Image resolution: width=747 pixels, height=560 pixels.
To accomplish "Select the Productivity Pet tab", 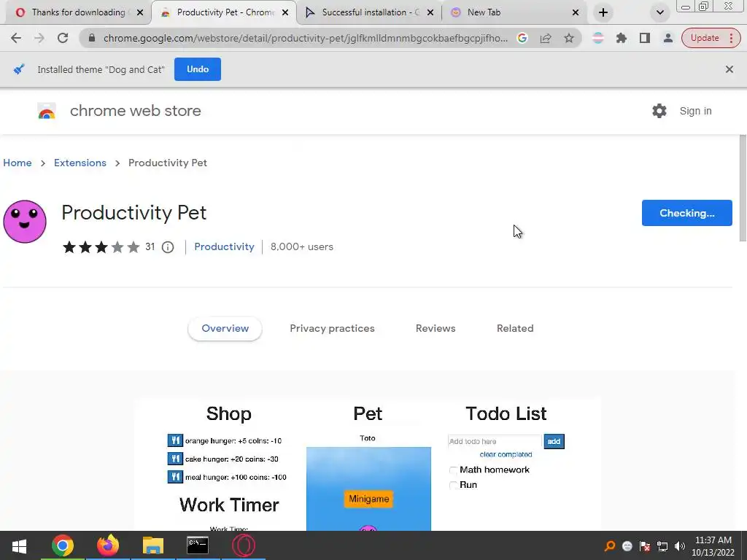I will [x=225, y=12].
